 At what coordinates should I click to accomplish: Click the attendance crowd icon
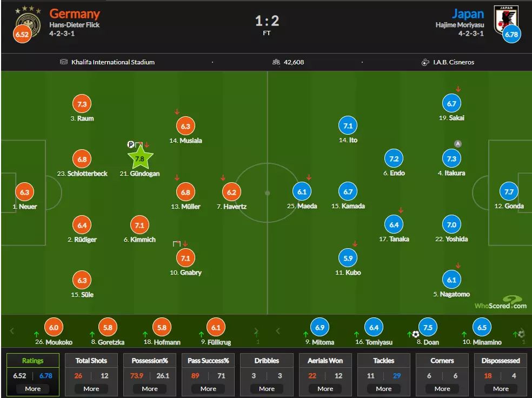(x=276, y=62)
